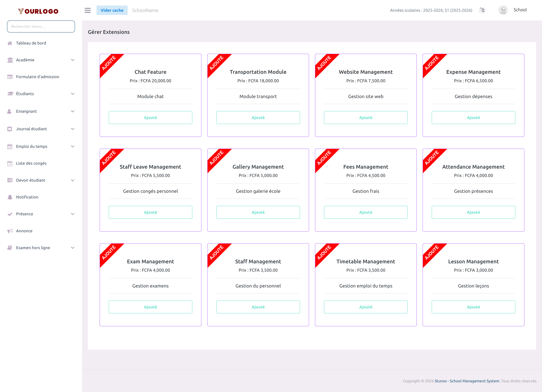This screenshot has height=392, width=542.
Task: Click the Enseignant user icon
Action: (x=10, y=111)
